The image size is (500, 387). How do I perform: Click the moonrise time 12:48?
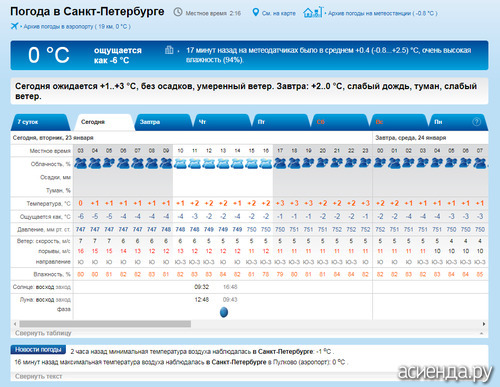[x=202, y=299]
